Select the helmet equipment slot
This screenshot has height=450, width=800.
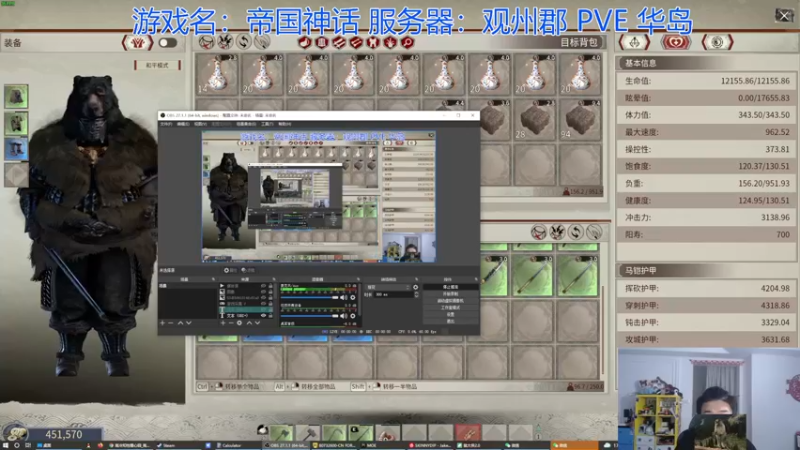[x=16, y=96]
